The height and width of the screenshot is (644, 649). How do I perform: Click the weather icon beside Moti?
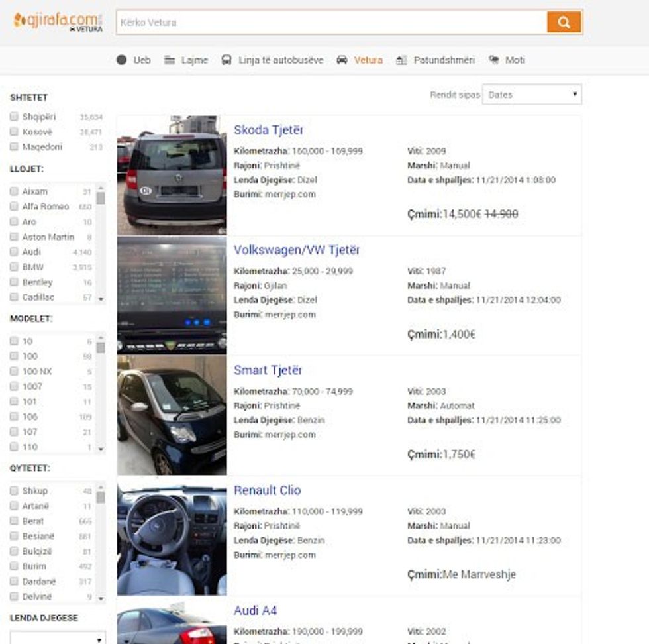pos(494,60)
